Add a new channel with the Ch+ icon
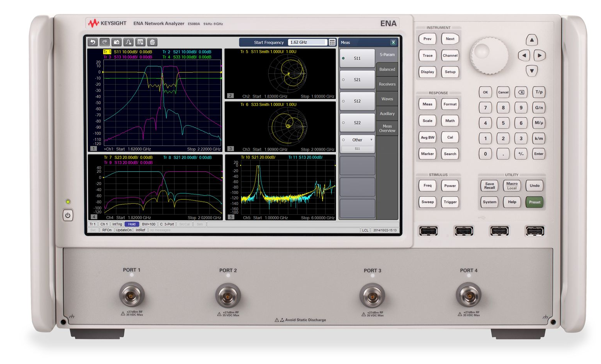The width and height of the screenshot is (601, 364). [x=140, y=42]
